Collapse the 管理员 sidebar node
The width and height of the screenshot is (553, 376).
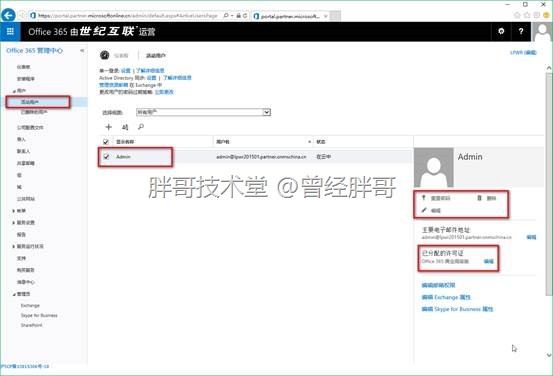[x=14, y=294]
